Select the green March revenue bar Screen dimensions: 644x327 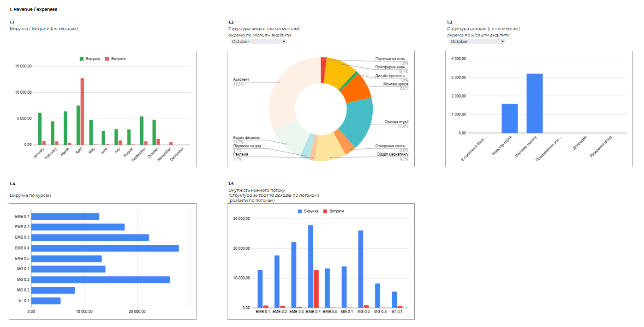tap(66, 128)
